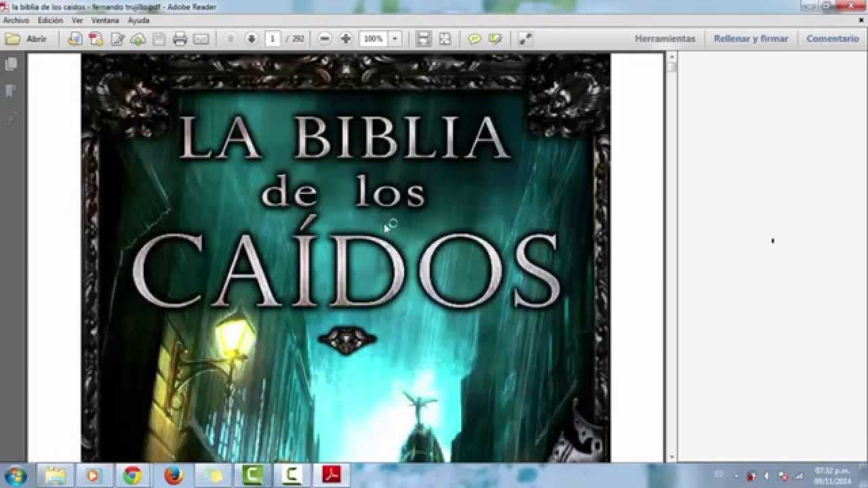Open the Ayuda menu
Image resolution: width=868 pixels, height=488 pixels.
[x=138, y=20]
